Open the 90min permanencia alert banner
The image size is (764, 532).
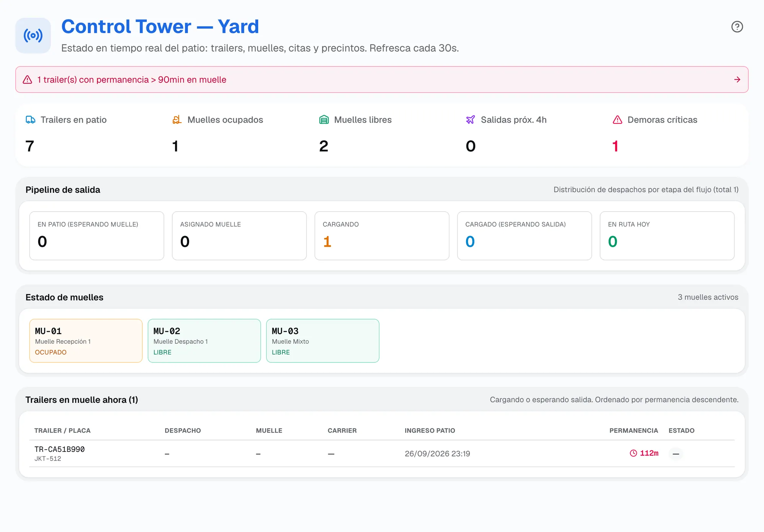tap(382, 79)
